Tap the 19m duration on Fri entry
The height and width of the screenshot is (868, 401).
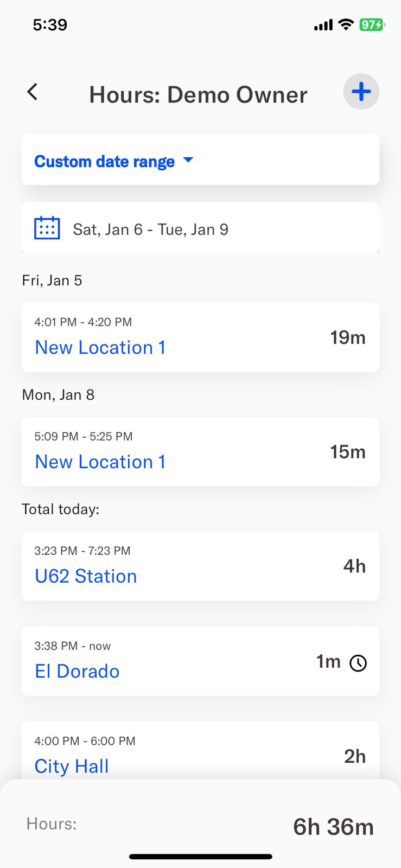click(x=348, y=337)
